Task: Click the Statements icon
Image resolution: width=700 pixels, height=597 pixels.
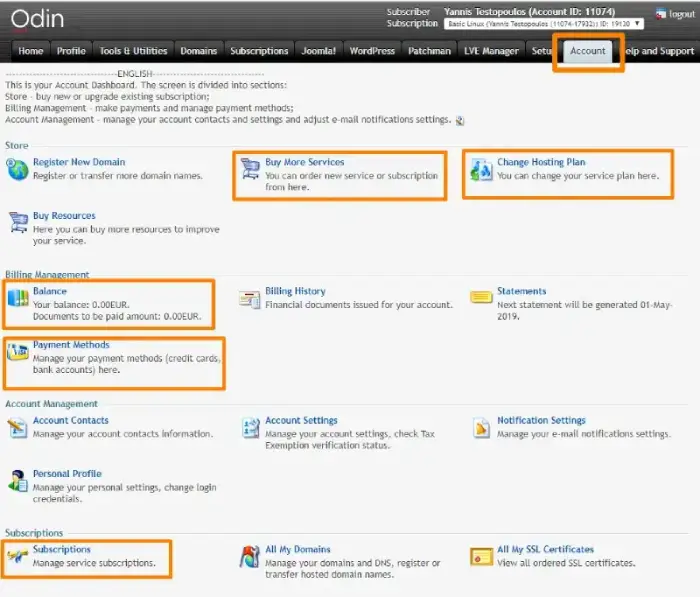Action: (481, 297)
